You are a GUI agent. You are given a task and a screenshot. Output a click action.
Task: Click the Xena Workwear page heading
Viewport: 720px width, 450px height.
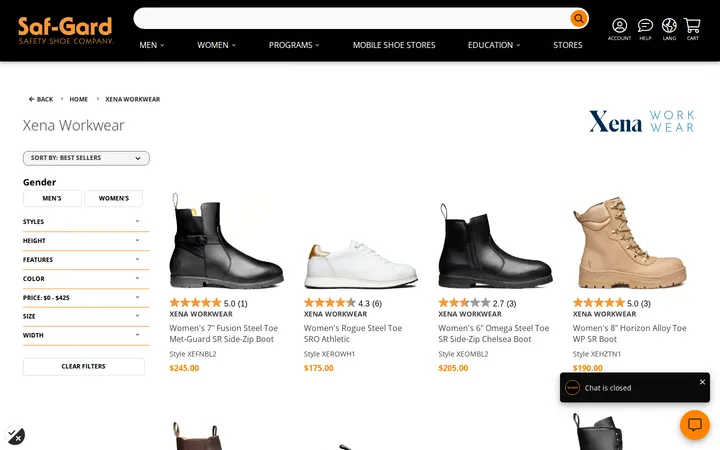pos(73,125)
